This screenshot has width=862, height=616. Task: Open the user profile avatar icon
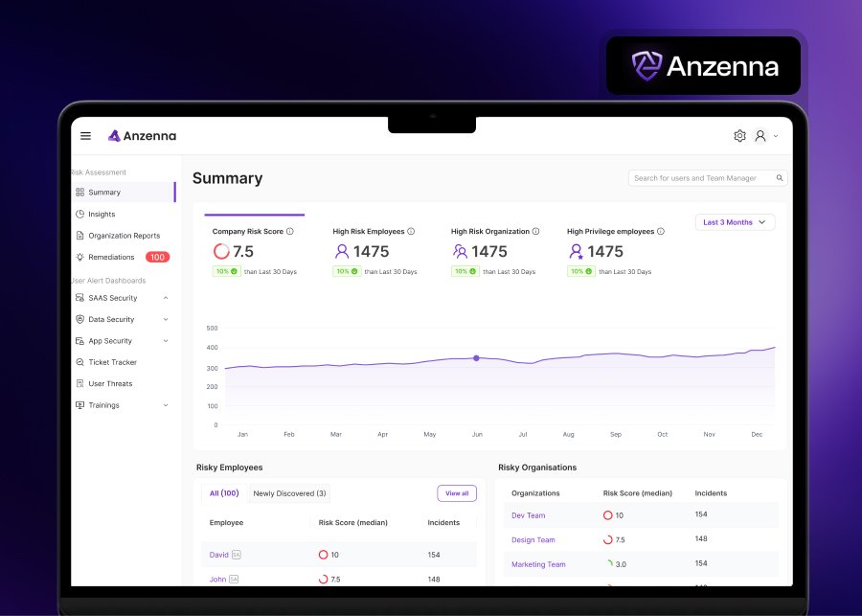[x=760, y=136]
